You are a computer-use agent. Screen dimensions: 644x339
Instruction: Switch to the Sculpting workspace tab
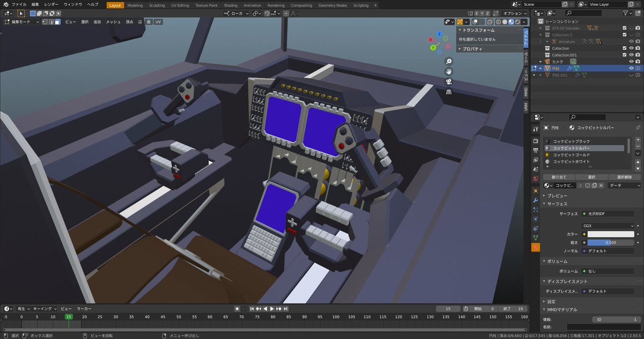coord(157,5)
